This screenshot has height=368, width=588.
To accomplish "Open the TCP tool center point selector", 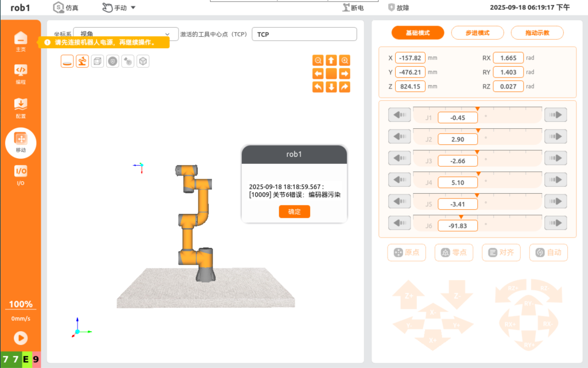I will [304, 34].
